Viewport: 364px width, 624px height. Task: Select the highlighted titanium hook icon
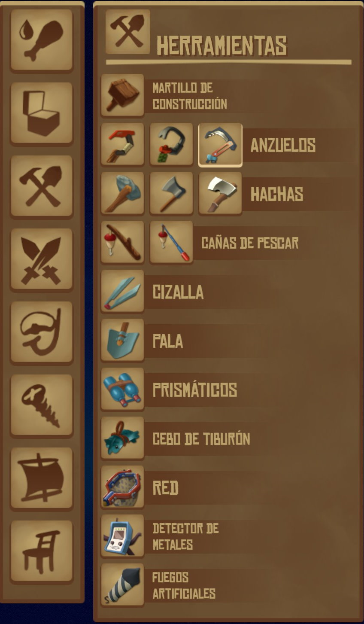click(x=220, y=145)
